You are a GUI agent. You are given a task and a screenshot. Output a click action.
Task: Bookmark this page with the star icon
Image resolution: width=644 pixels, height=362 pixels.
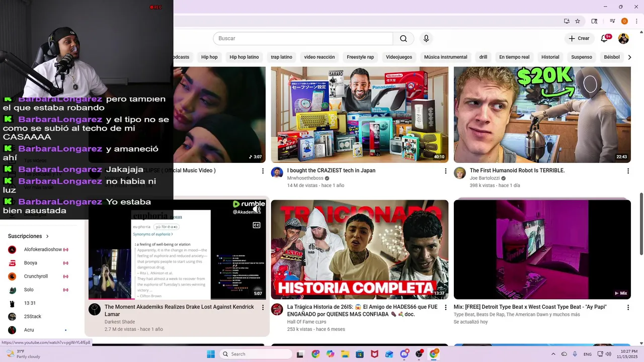[x=578, y=21]
